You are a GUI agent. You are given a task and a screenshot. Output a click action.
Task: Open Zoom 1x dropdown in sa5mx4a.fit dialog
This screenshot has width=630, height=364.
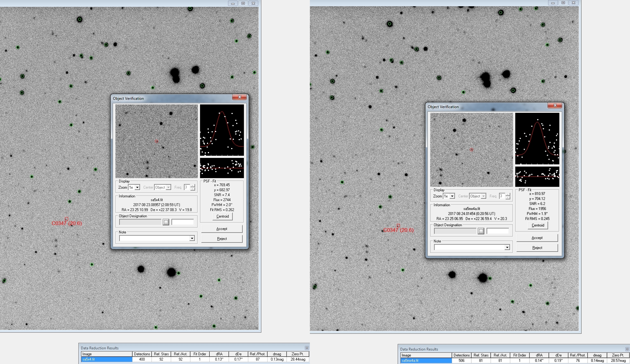tap(452, 196)
